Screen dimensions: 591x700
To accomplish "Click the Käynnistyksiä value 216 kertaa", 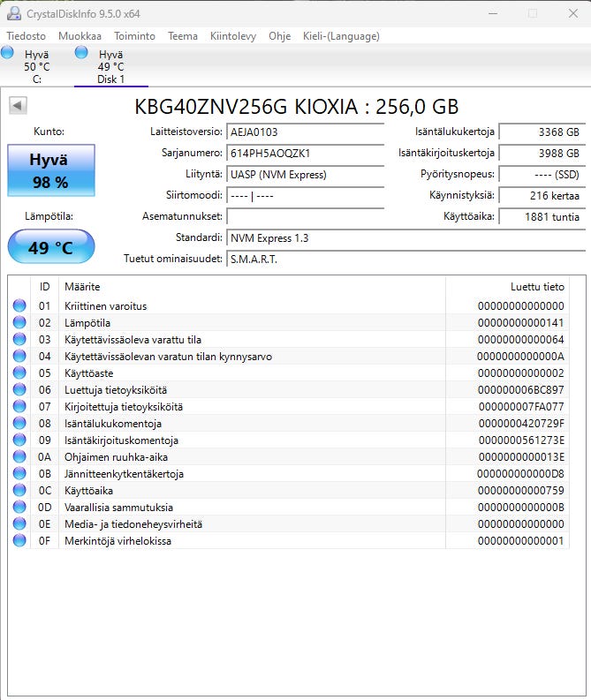I will pyautogui.click(x=542, y=196).
